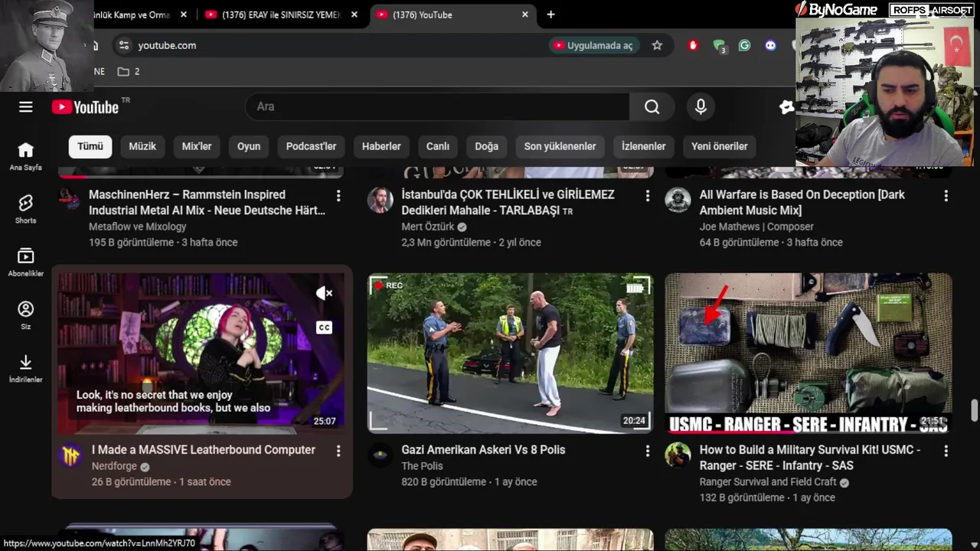Open How to Build a Military Survival Kit title
The image size is (980, 551).
(810, 458)
